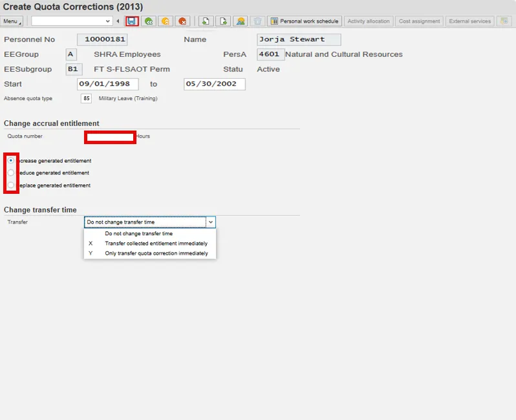
Task: Click the 'Active' status text
Action: coord(268,69)
